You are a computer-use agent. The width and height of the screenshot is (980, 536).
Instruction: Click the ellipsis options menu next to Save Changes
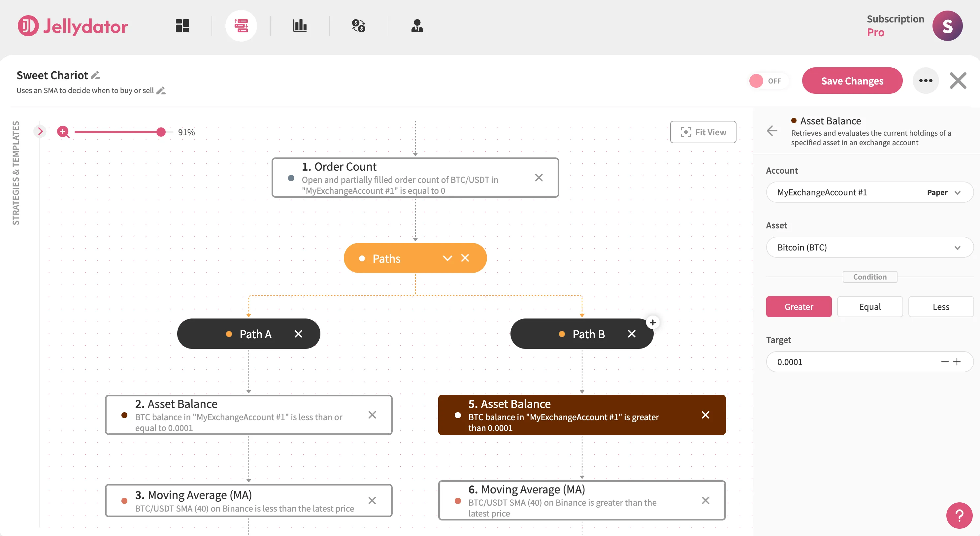pyautogui.click(x=926, y=80)
